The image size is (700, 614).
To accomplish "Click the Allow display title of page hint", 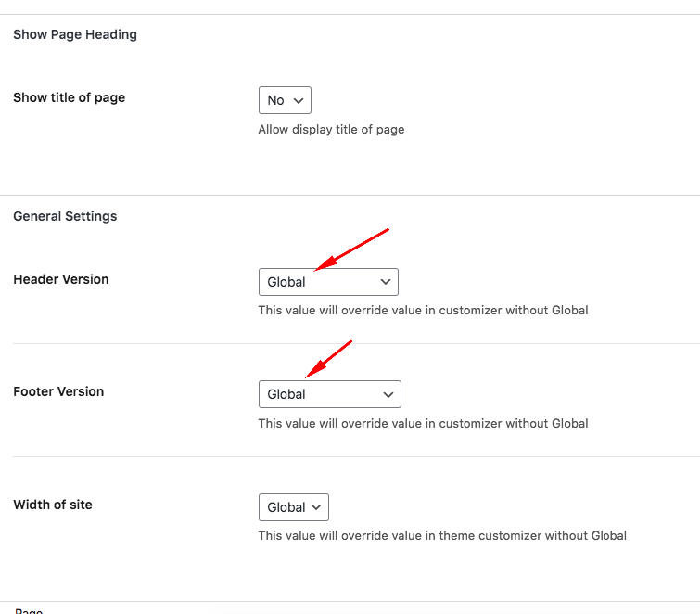I will (331, 130).
